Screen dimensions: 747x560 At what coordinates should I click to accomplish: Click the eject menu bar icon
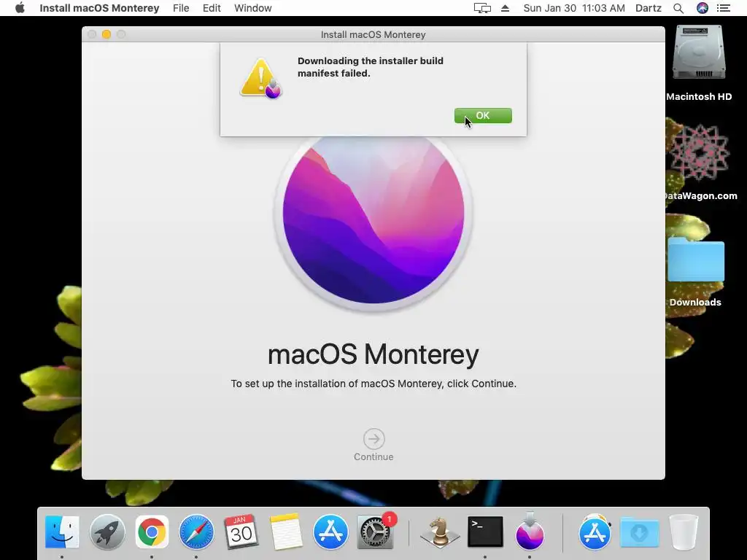[x=505, y=8]
